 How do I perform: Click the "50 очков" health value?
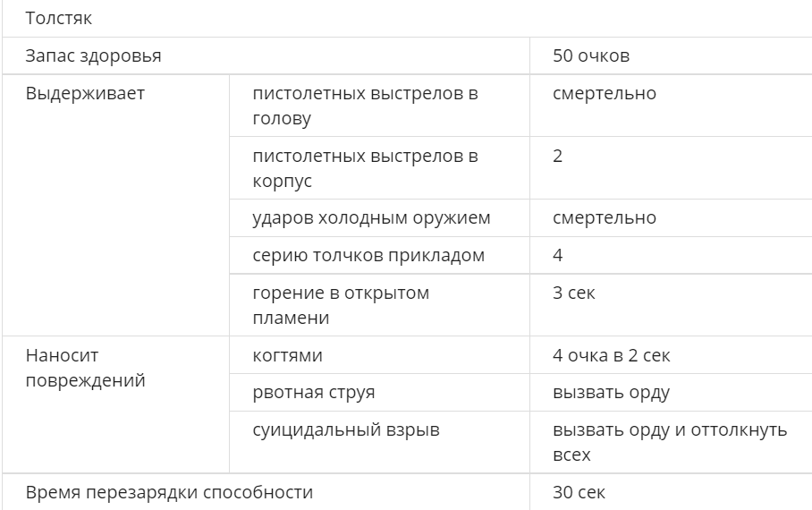[591, 55]
